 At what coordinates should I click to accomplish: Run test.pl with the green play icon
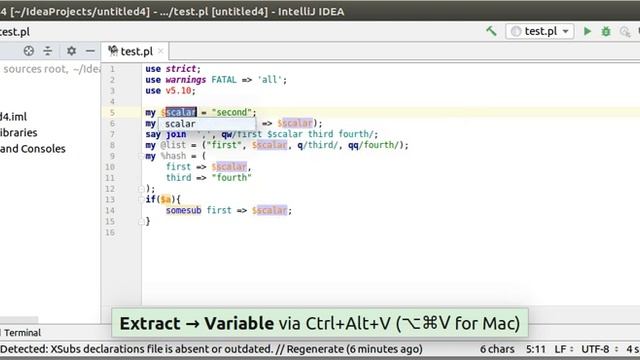coord(587,31)
